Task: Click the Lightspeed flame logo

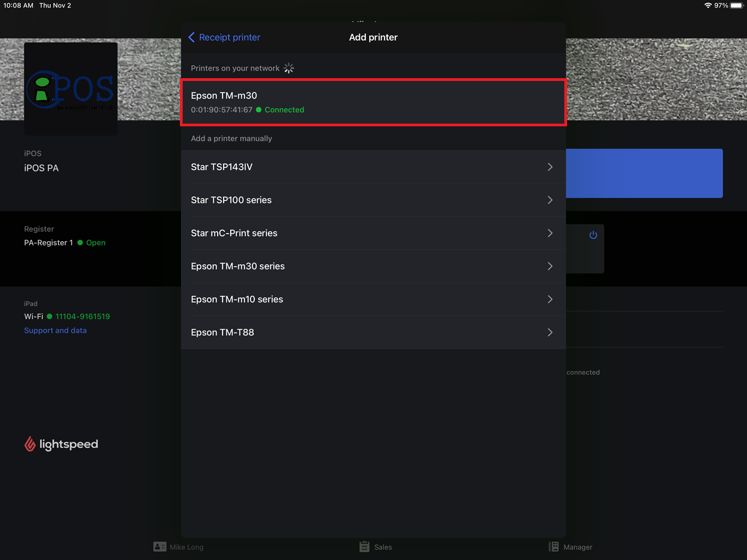Action: pos(30,444)
